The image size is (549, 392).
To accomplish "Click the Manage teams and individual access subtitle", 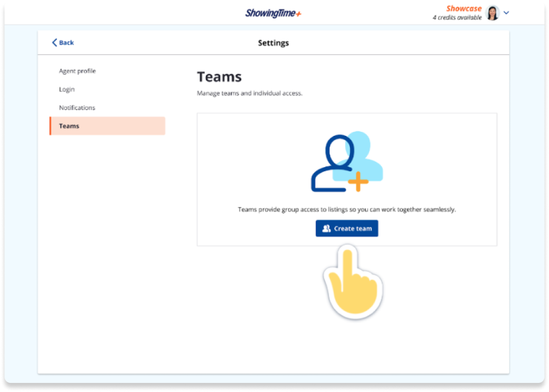I will (x=249, y=93).
